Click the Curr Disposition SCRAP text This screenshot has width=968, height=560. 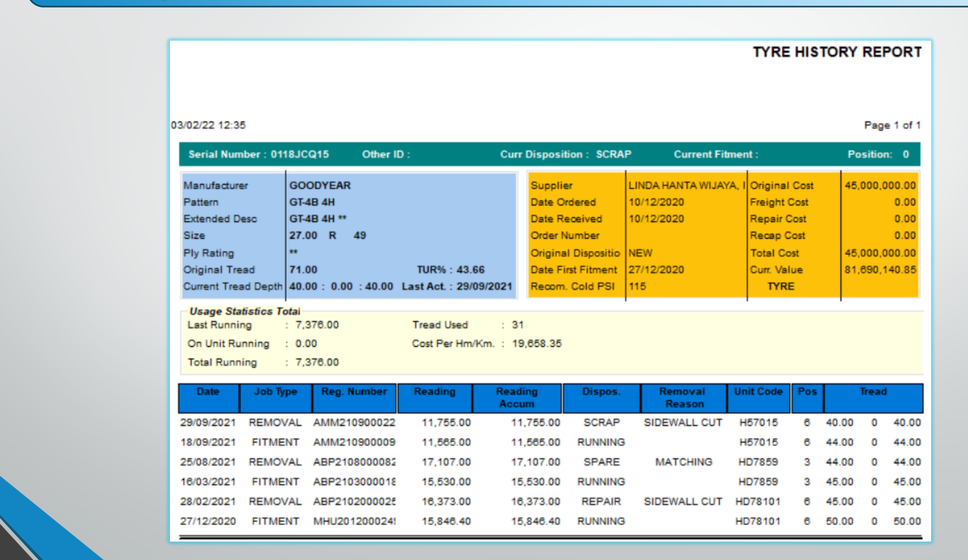pos(614,155)
